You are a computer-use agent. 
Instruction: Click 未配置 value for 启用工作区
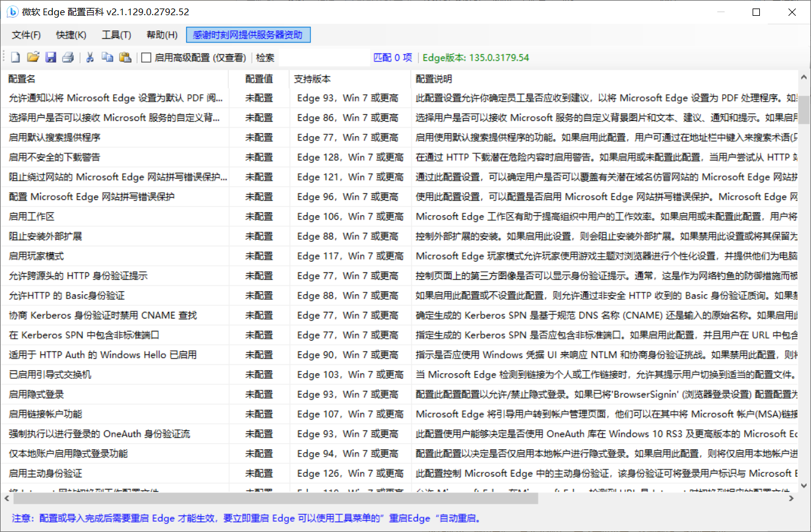pos(259,216)
